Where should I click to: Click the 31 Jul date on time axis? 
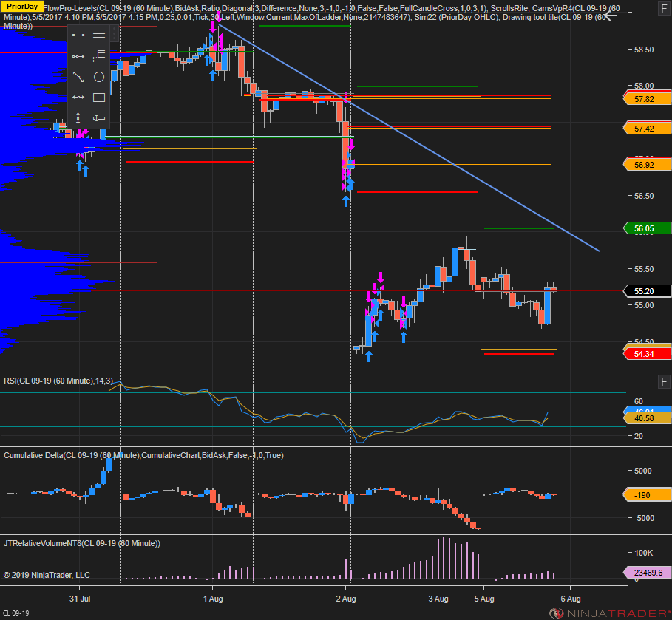coord(80,599)
